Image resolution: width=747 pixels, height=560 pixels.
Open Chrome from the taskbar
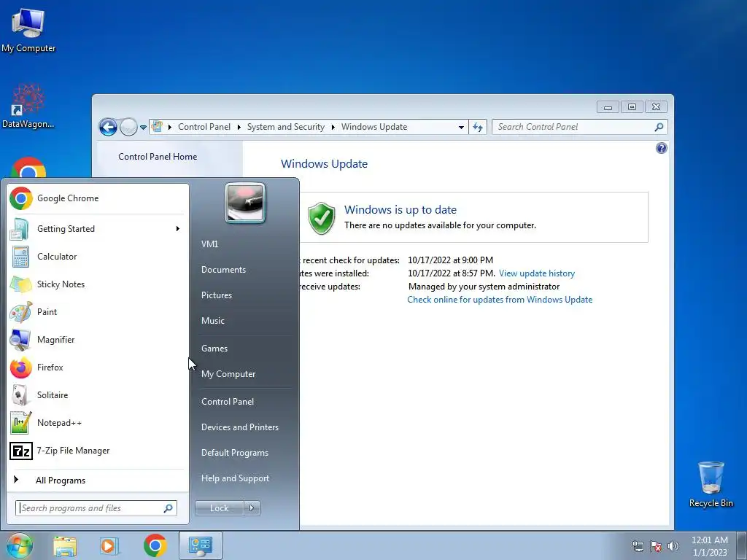coord(155,545)
